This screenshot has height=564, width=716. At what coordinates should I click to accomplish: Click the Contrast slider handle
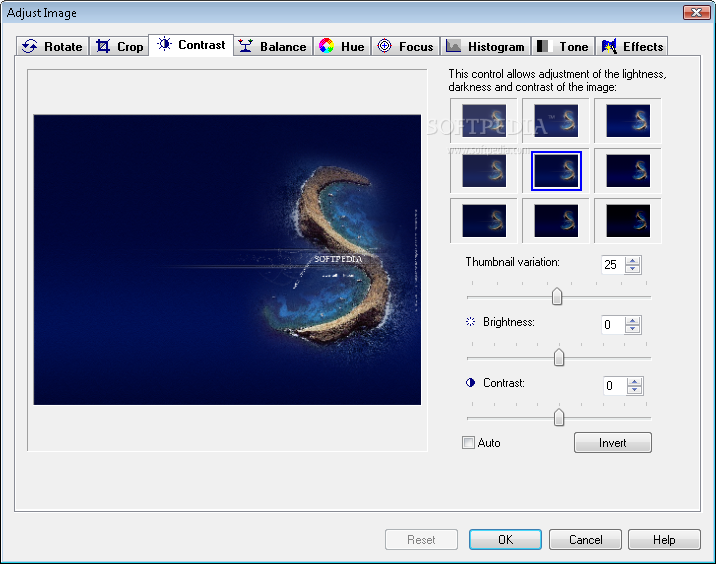point(558,417)
